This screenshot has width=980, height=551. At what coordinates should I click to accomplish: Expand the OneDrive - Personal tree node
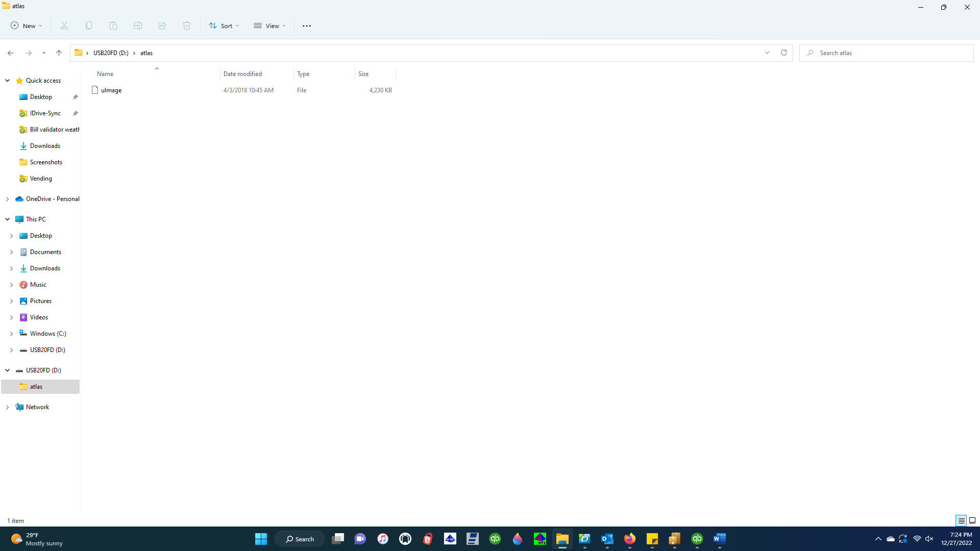click(8, 199)
